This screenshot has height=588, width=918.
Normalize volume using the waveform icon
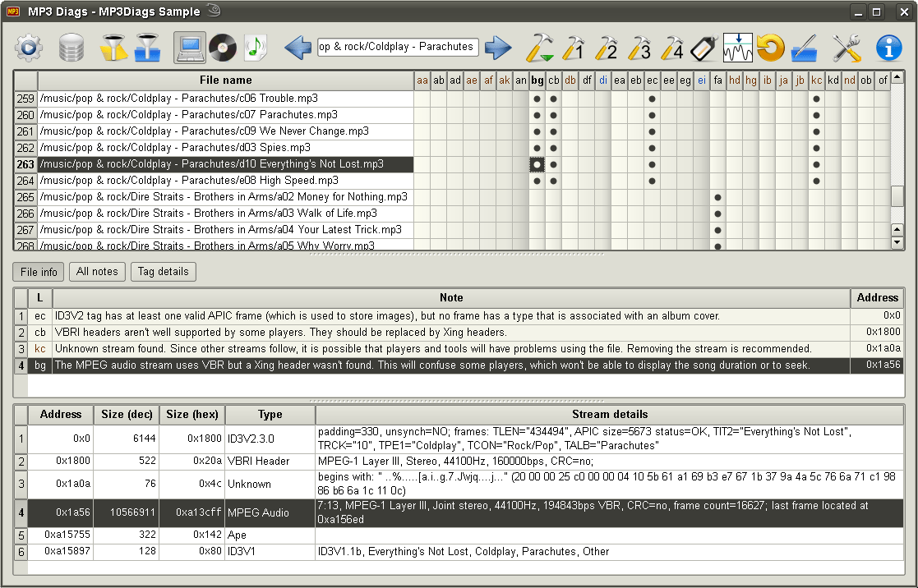tap(737, 48)
